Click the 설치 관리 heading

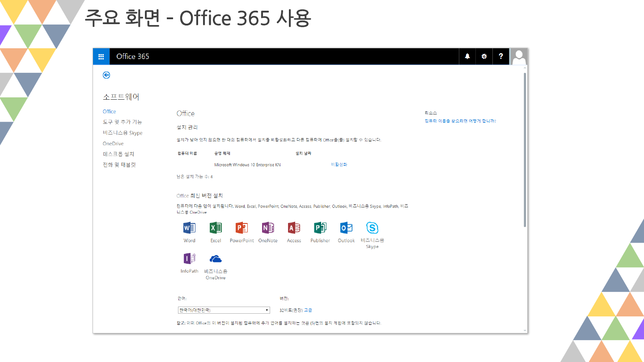click(x=187, y=127)
